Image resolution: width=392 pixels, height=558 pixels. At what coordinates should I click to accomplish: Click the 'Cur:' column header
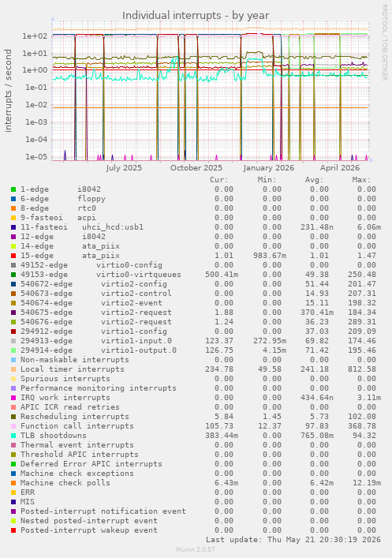click(x=219, y=180)
